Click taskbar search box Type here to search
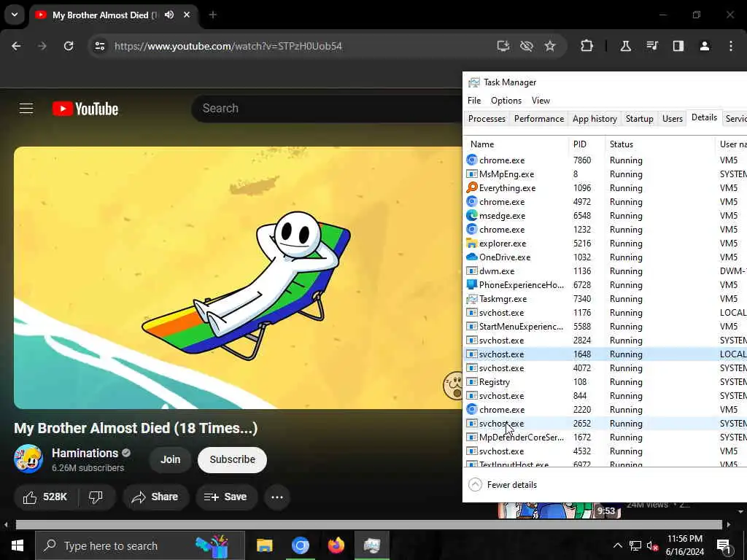747x560 pixels. point(140,545)
